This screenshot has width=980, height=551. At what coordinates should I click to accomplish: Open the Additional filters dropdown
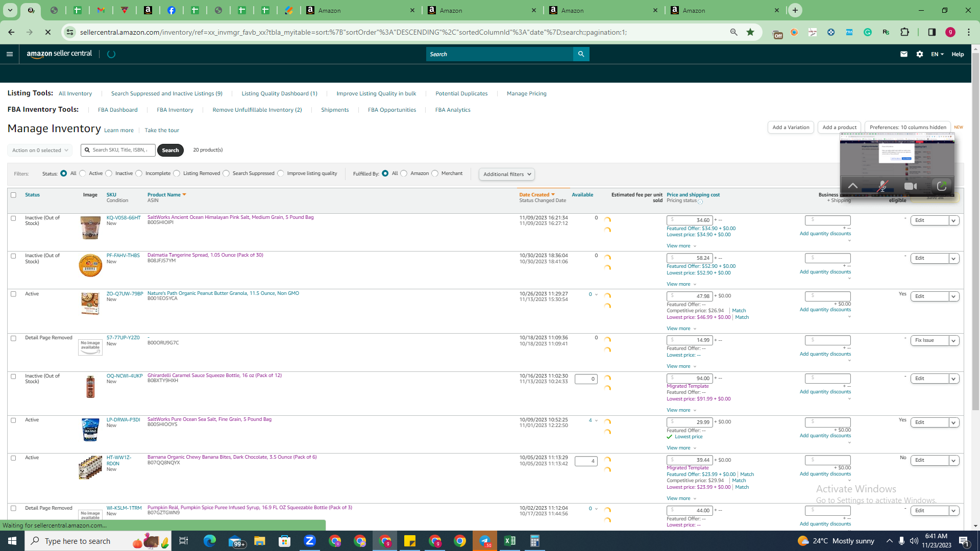507,174
